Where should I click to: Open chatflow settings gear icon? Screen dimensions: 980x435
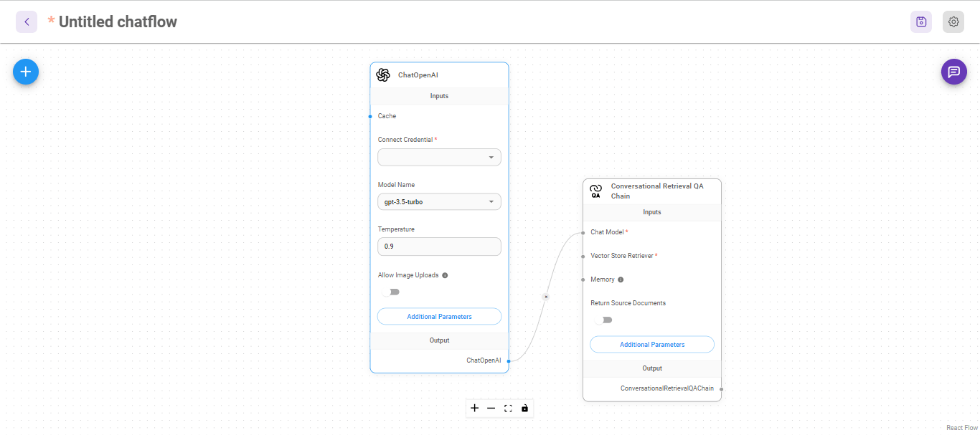click(953, 22)
